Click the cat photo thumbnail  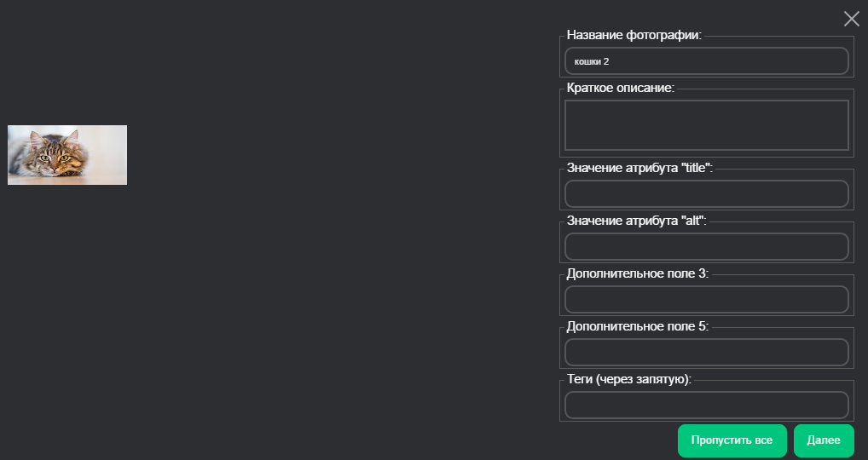(67, 155)
